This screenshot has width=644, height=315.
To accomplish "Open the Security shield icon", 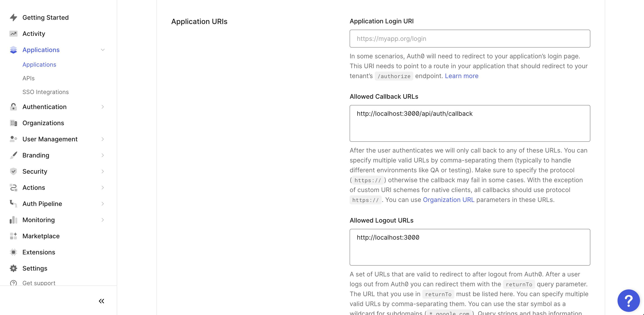I will pyautogui.click(x=13, y=171).
